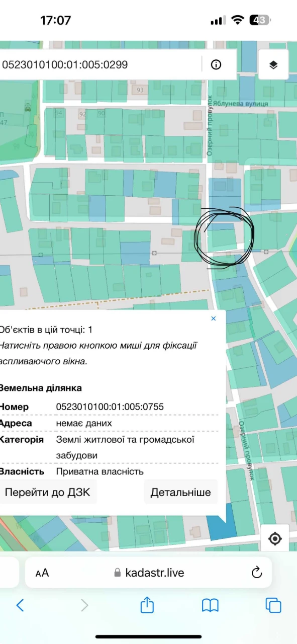Click the 'Земельна ділянка' heading
This screenshot has width=297, height=644.
pyautogui.click(x=40, y=388)
